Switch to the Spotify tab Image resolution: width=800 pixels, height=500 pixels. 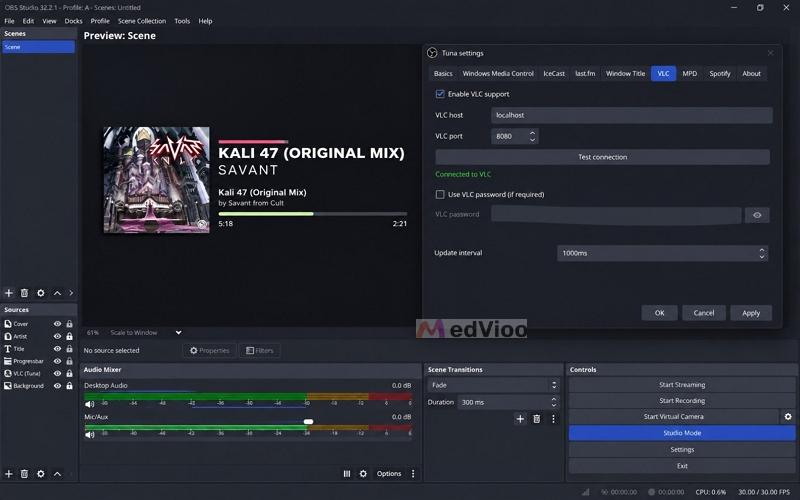pyautogui.click(x=719, y=73)
